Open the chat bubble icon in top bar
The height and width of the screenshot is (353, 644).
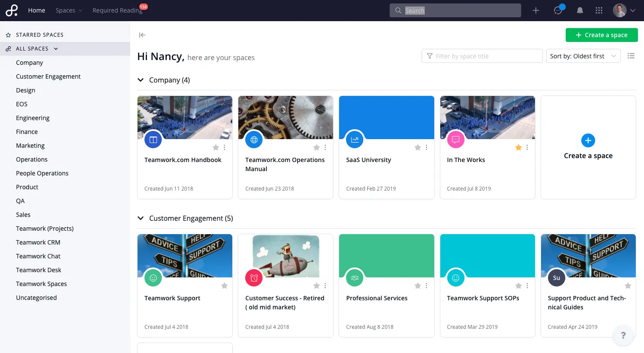[x=558, y=10]
